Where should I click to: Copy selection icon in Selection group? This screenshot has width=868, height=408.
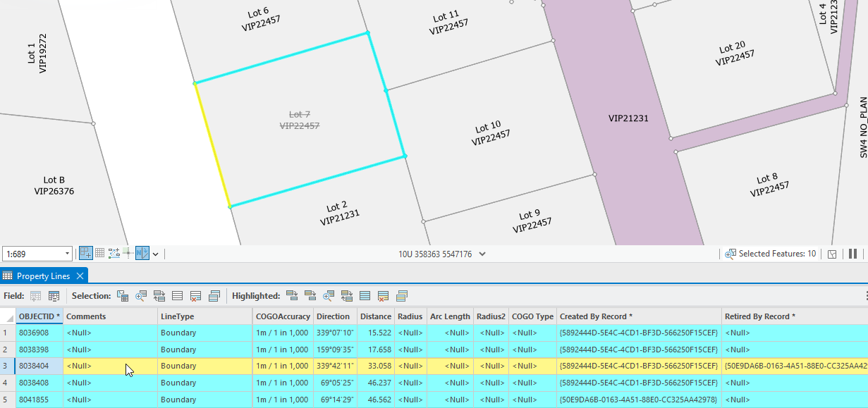click(214, 296)
